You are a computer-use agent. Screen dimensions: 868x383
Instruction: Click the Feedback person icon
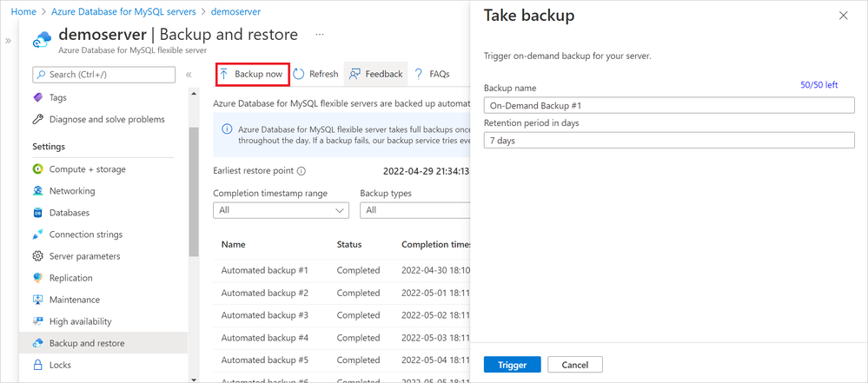[x=354, y=74]
